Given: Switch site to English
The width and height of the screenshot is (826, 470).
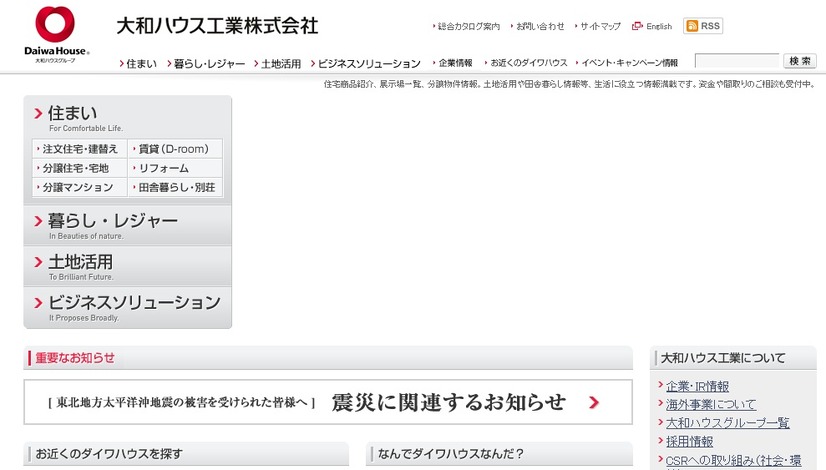Looking at the screenshot, I should 653,26.
